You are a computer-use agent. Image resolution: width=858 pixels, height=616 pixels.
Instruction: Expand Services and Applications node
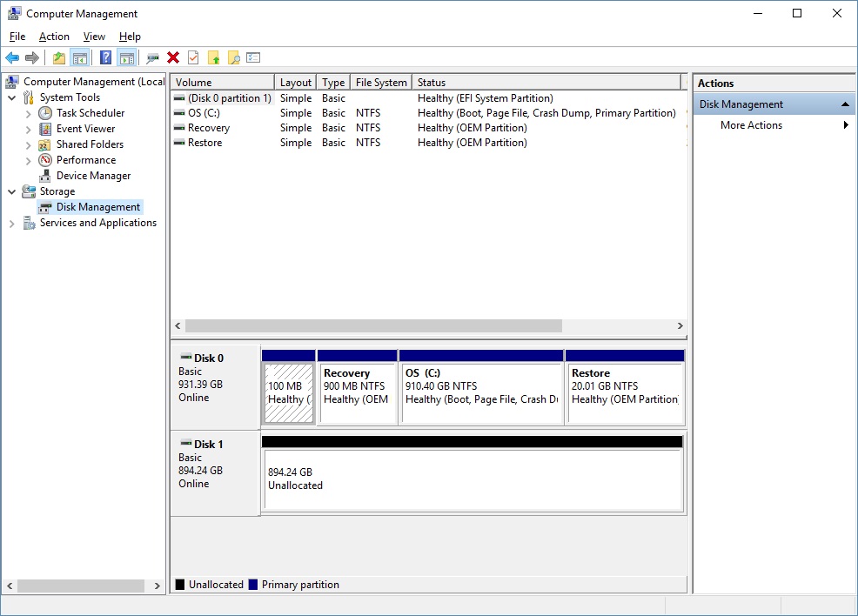tap(12, 224)
